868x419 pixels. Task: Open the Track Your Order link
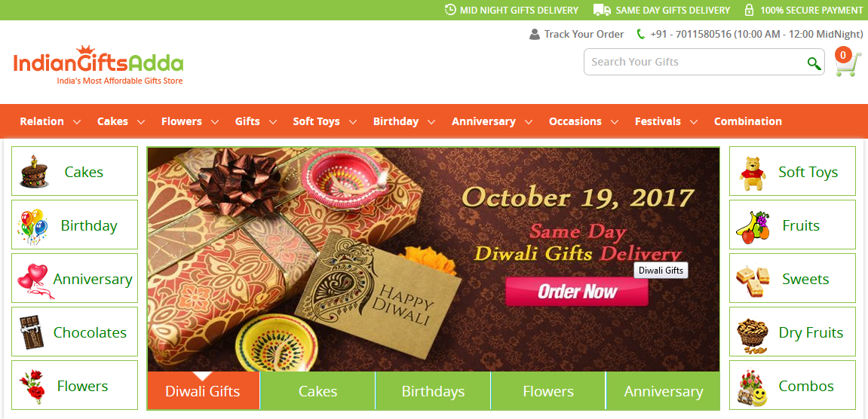click(x=576, y=35)
